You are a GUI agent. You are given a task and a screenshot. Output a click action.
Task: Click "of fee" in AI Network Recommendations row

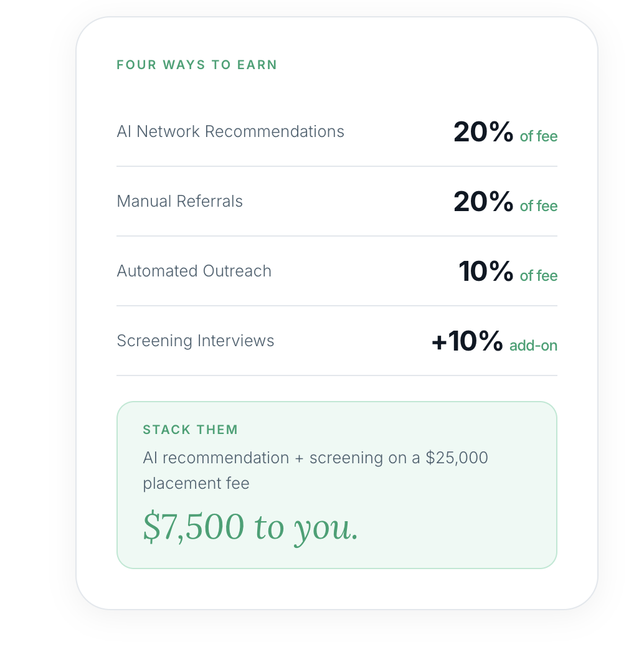(x=539, y=136)
